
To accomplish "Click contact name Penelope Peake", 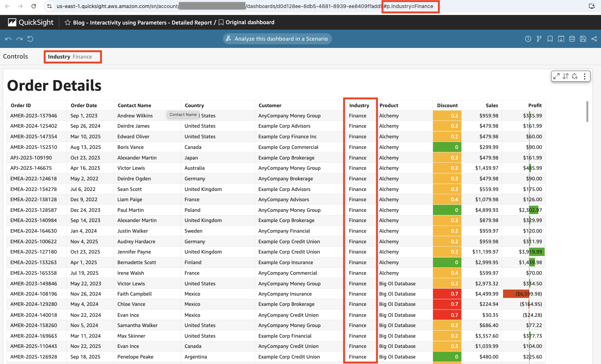I will [x=135, y=357].
